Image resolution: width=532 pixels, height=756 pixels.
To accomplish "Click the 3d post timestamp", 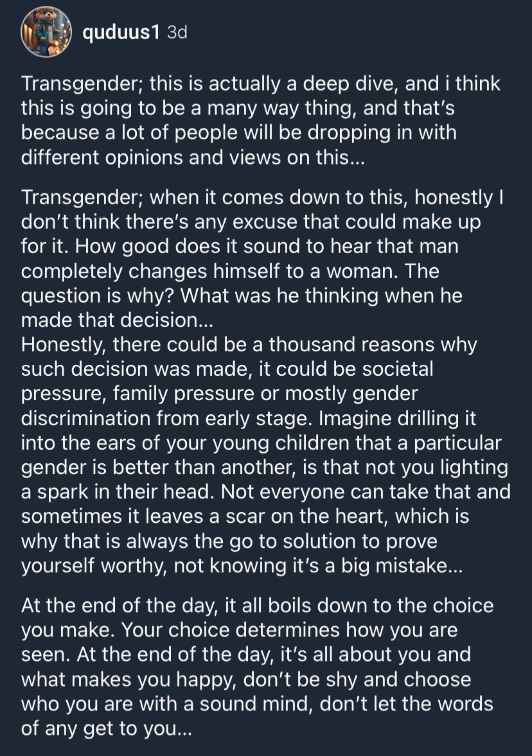I will tap(176, 33).
